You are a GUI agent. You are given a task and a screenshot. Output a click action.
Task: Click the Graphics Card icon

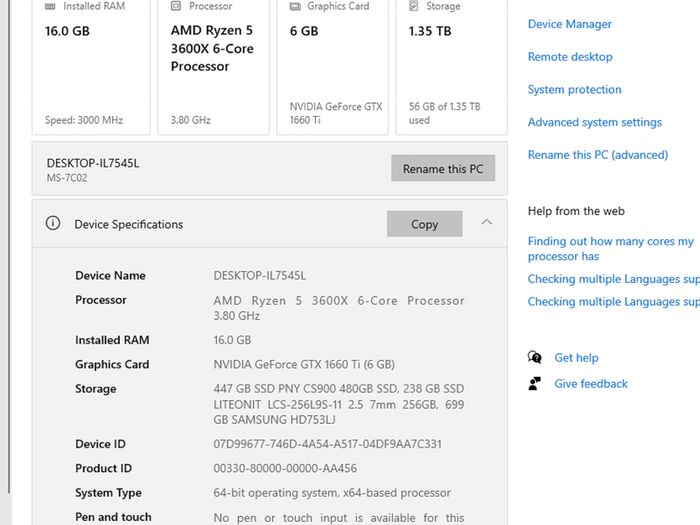tap(295, 6)
